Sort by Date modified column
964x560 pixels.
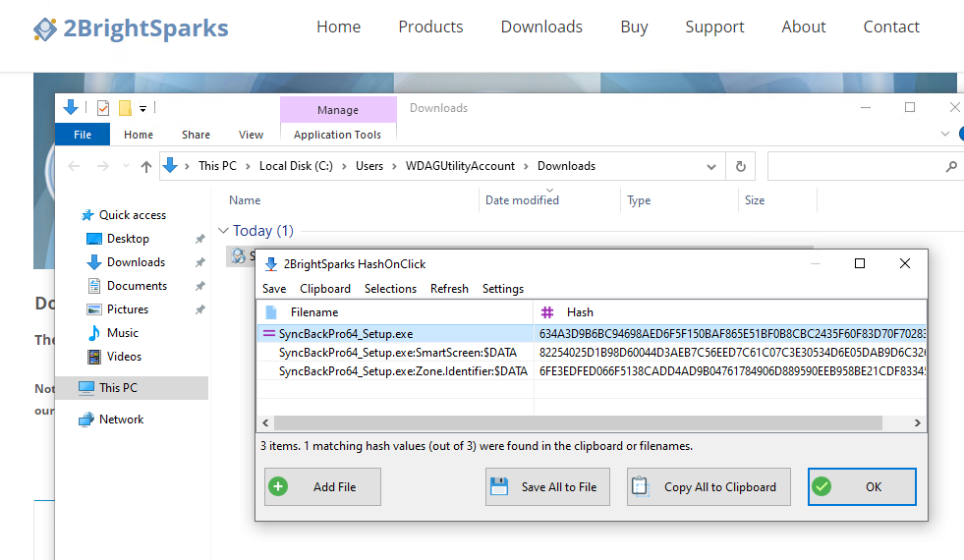[x=522, y=200]
